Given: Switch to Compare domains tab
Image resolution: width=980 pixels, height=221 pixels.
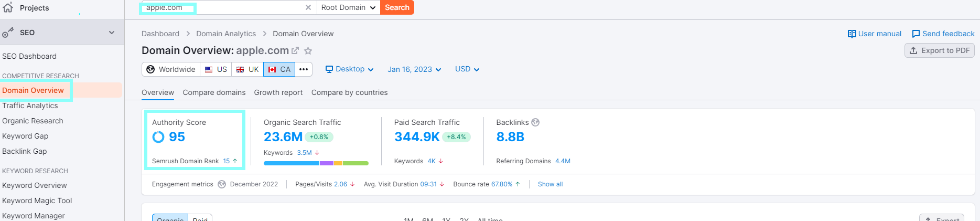Looking at the screenshot, I should (x=214, y=92).
